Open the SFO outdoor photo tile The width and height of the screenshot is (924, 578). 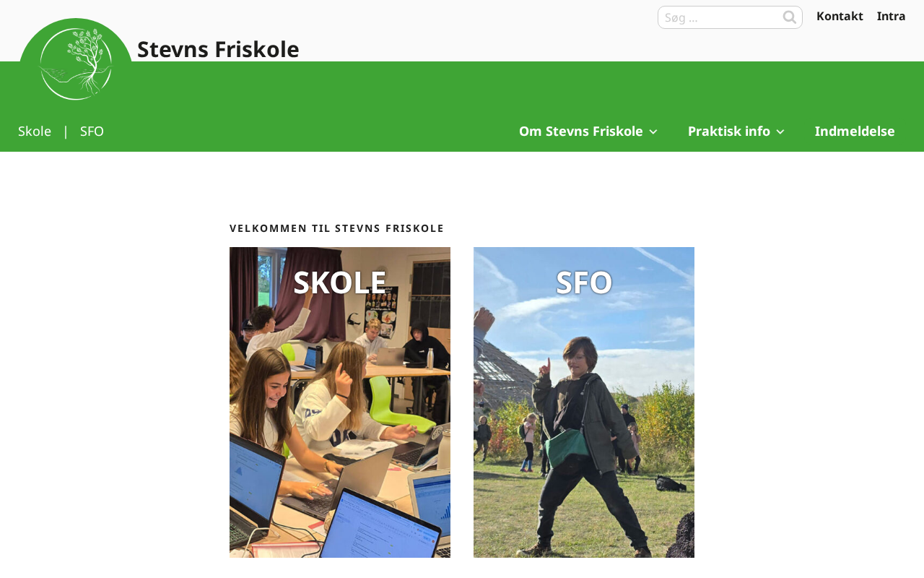point(584,402)
